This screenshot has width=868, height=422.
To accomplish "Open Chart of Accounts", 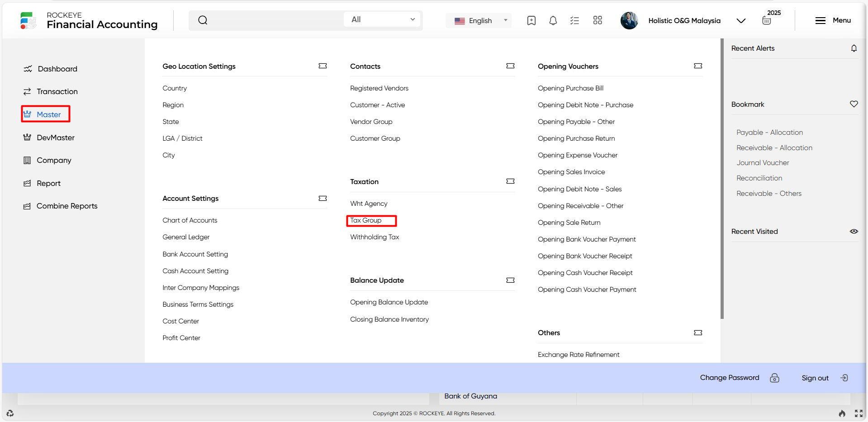I will click(x=190, y=220).
